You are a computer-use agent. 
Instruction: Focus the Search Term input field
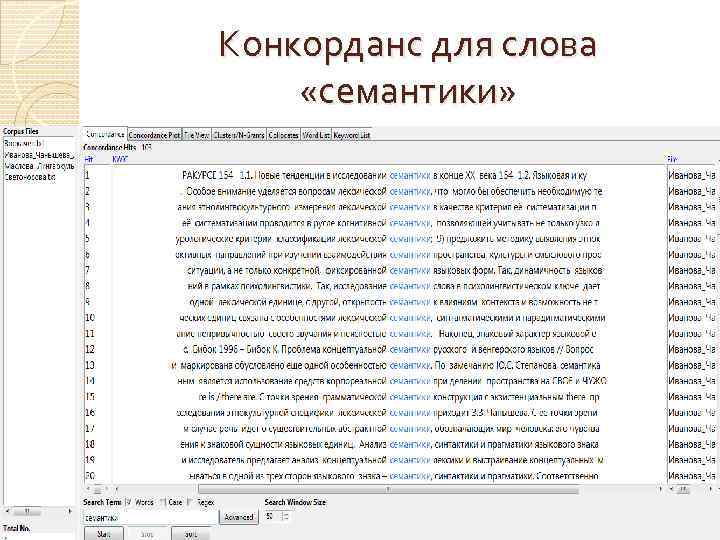coord(151,518)
